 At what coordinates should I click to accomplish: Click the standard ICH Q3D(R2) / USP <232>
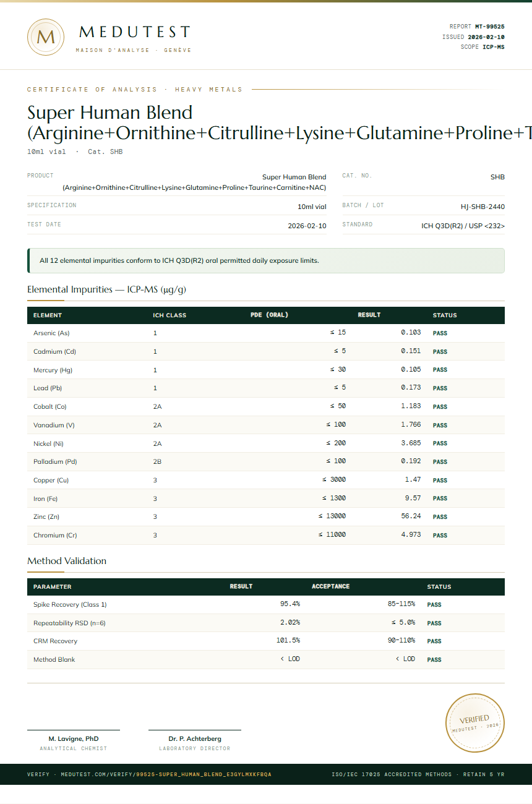[463, 226]
